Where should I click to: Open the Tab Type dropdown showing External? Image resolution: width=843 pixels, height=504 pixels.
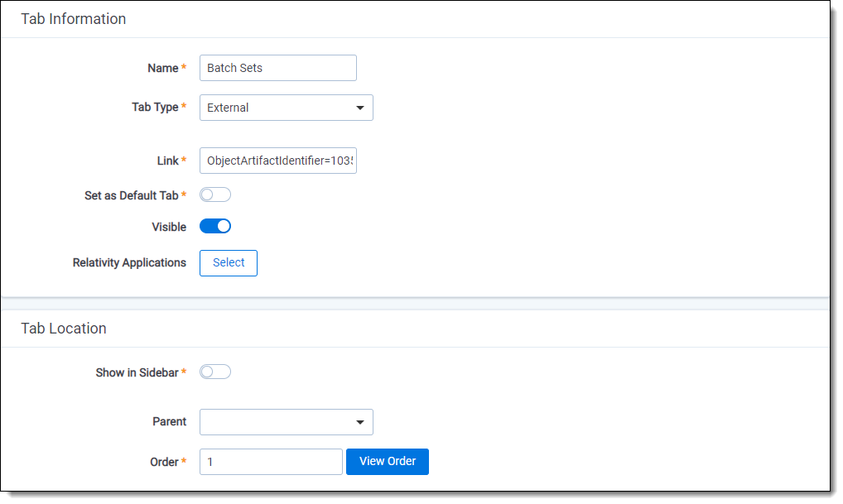pyautogui.click(x=286, y=108)
